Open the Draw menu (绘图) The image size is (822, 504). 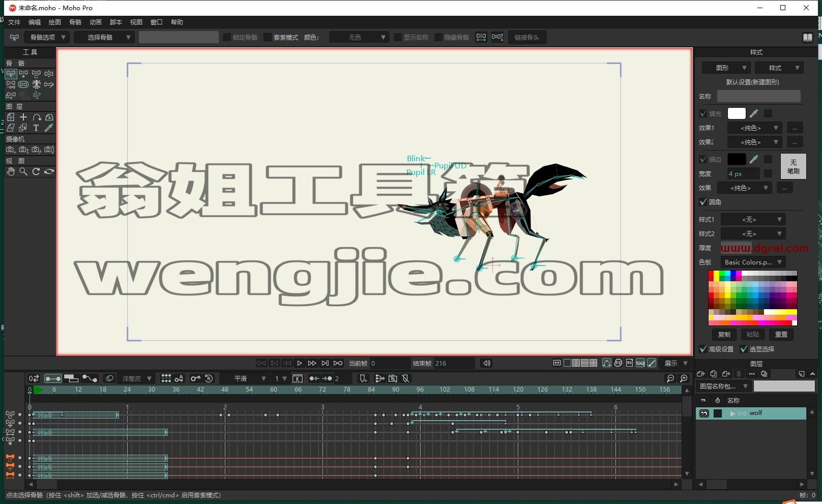pyautogui.click(x=55, y=22)
